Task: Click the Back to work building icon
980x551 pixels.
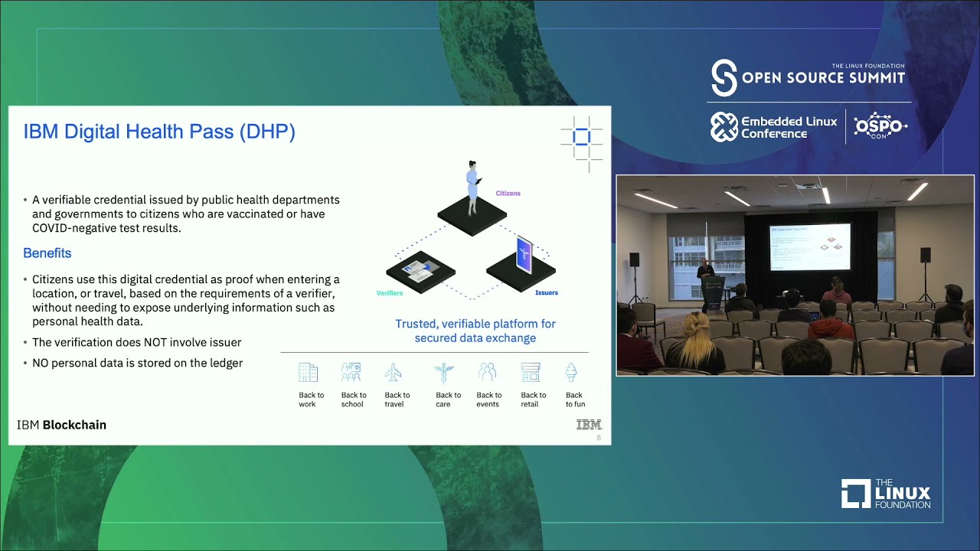Action: [308, 373]
